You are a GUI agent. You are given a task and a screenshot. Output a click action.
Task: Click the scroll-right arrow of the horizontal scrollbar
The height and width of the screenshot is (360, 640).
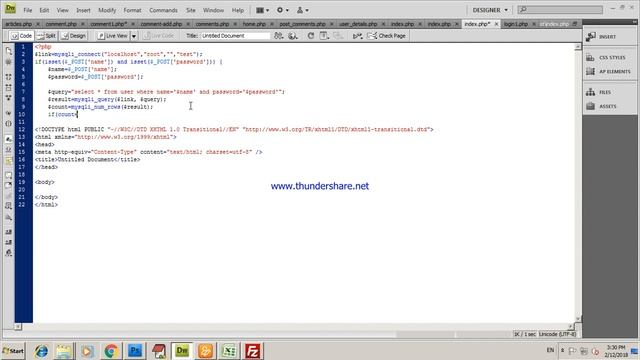click(x=571, y=327)
